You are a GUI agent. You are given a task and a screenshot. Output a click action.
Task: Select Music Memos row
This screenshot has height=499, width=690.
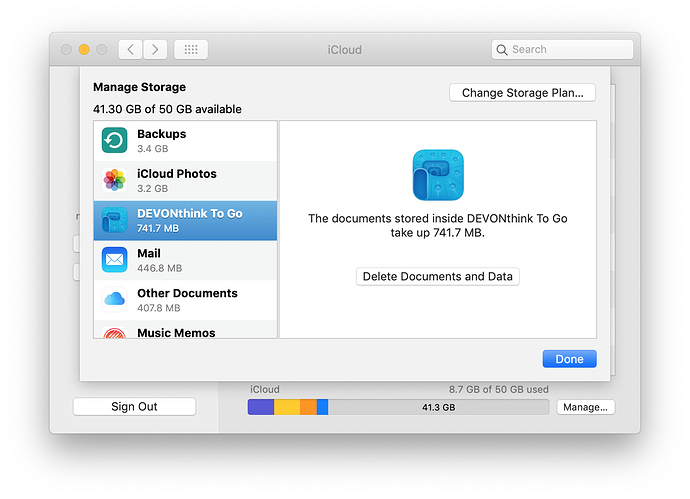pos(185,330)
